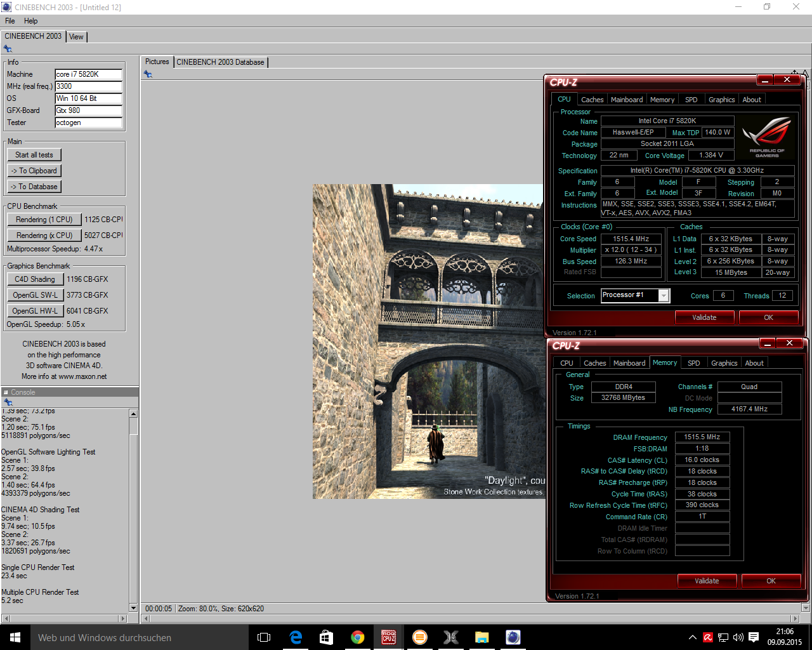The image size is (812, 650).
Task: Switch to the CINEBENCH taskbar icon
Action: (x=513, y=637)
